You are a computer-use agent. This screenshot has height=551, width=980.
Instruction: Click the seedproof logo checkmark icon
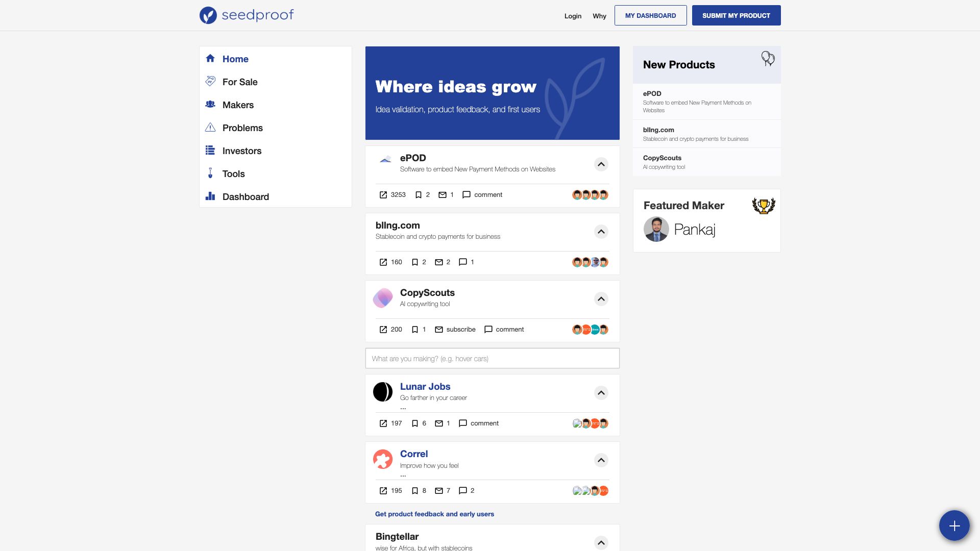pos(208,15)
